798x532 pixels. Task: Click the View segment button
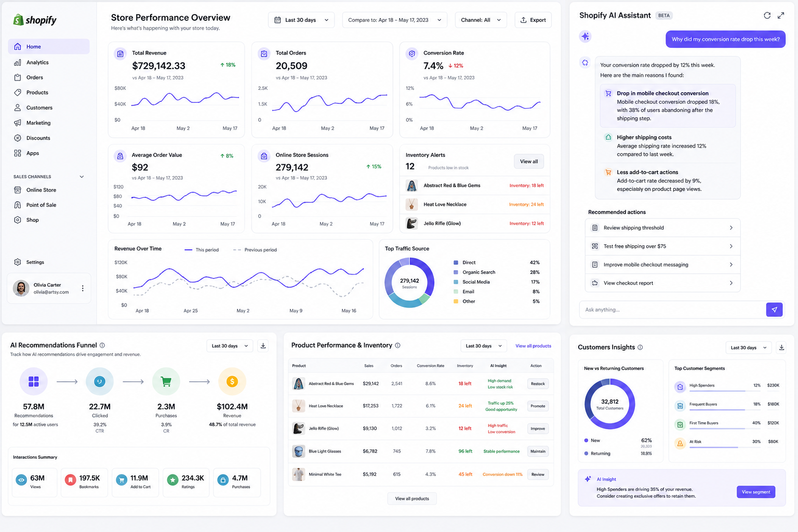pyautogui.click(x=756, y=492)
